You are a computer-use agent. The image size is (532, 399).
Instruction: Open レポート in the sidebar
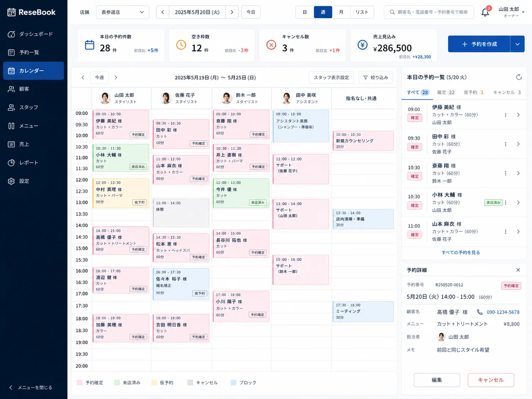[33, 162]
